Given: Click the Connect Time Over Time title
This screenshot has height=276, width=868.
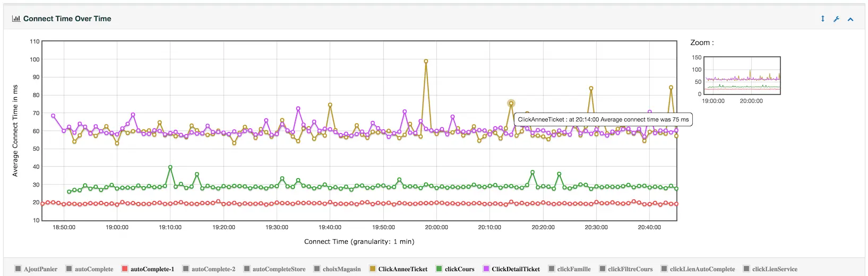Looking at the screenshot, I should tap(67, 19).
